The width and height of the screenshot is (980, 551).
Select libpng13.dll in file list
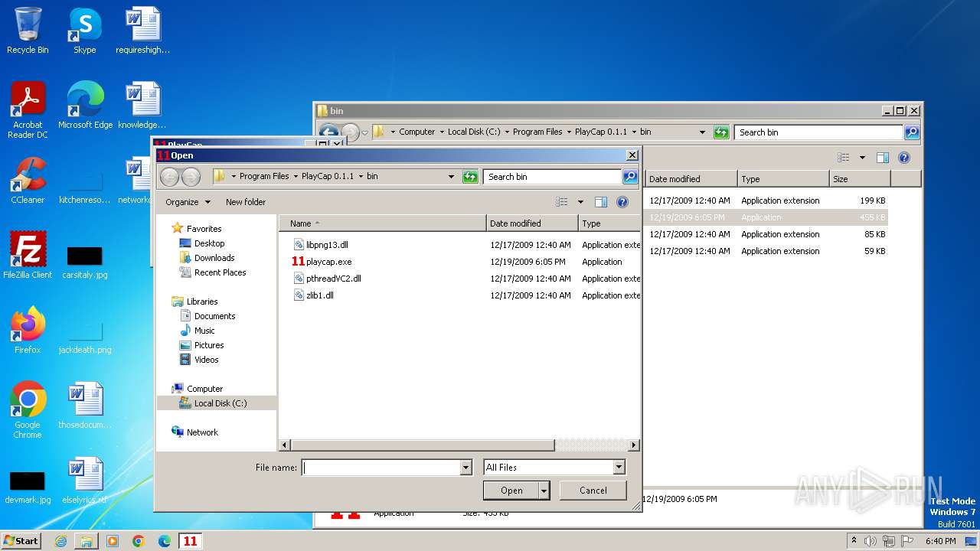coord(327,245)
